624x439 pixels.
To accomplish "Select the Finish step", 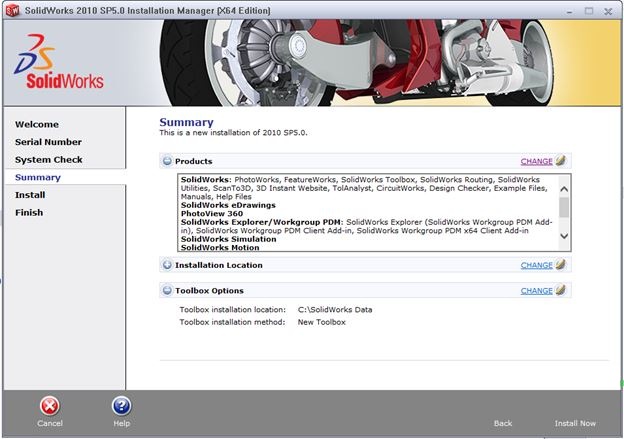I will click(x=29, y=213).
